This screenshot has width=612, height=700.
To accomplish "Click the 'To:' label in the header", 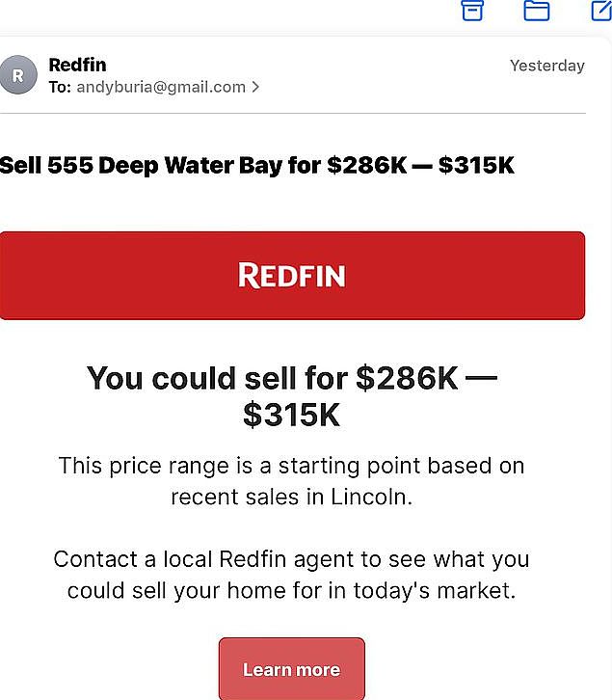I will [x=59, y=87].
